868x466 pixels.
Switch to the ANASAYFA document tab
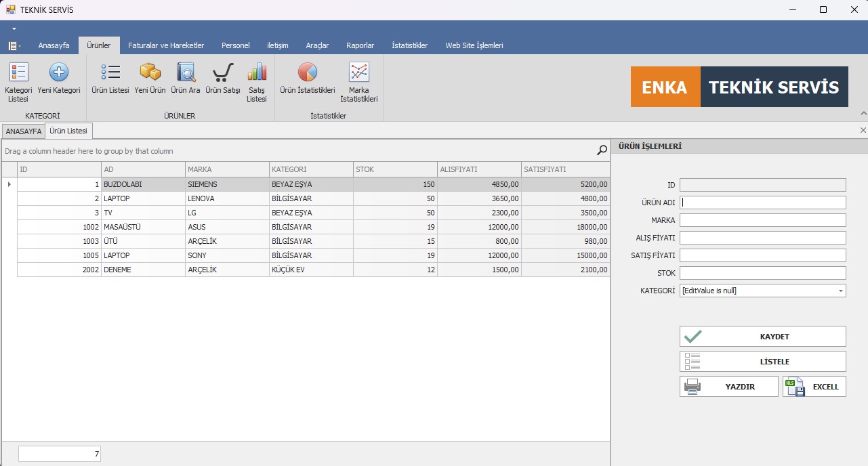click(24, 131)
